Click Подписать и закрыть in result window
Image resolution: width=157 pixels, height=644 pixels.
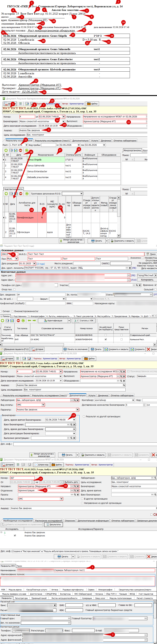tap(122, 241)
